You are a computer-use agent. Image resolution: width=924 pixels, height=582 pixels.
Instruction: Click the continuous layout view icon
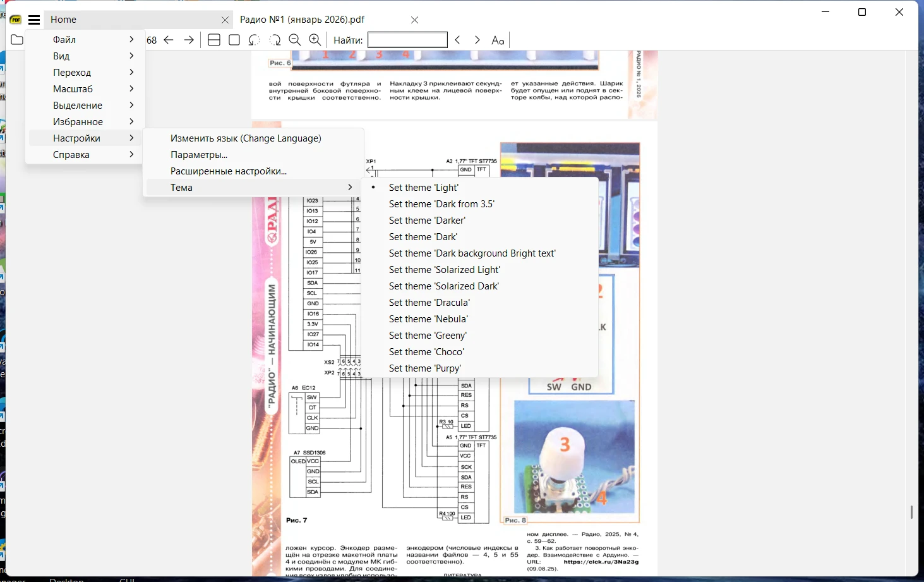(214, 40)
